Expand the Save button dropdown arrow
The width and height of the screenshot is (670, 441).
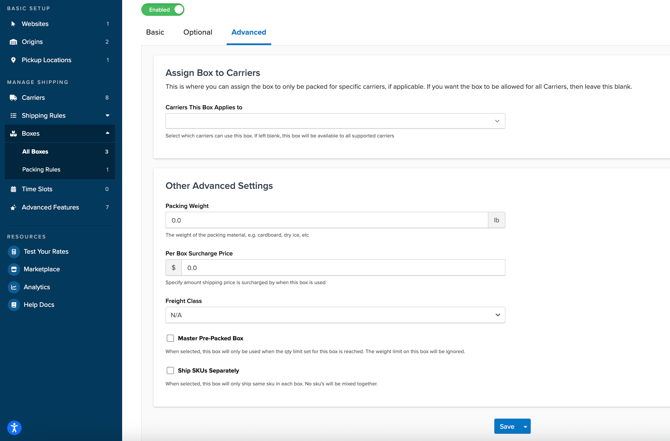(x=525, y=426)
